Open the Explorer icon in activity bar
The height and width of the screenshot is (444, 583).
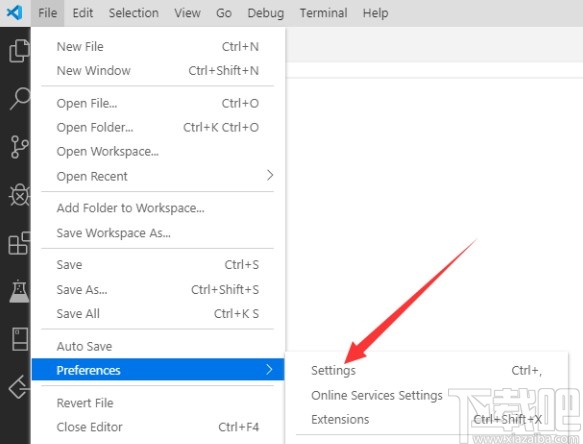click(19, 51)
